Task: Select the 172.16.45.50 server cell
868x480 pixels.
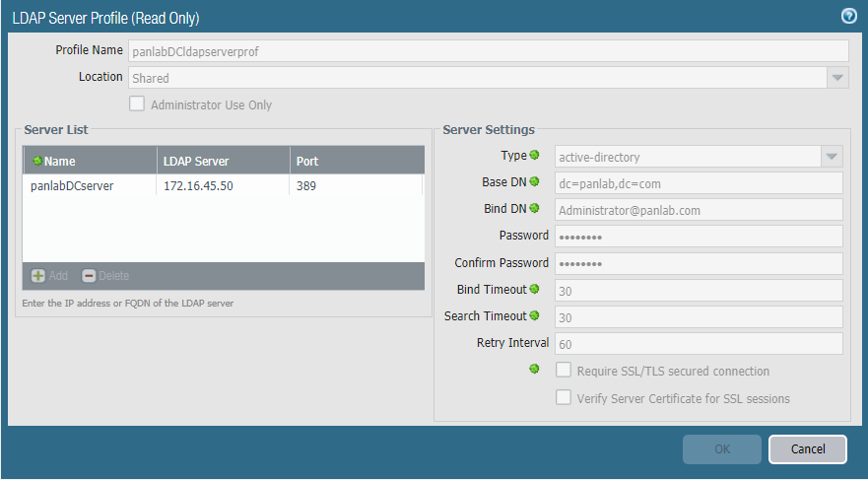Action: click(x=224, y=185)
